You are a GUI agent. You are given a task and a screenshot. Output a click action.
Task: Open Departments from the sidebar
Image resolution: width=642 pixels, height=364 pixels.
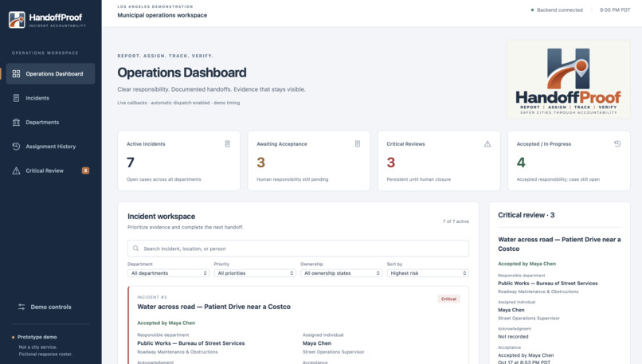[50, 122]
